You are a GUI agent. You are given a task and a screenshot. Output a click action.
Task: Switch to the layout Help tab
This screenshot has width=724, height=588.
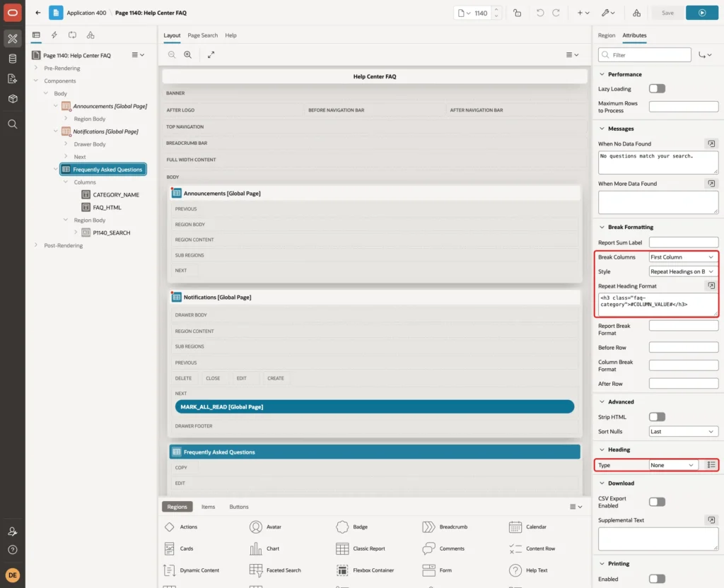pos(230,35)
